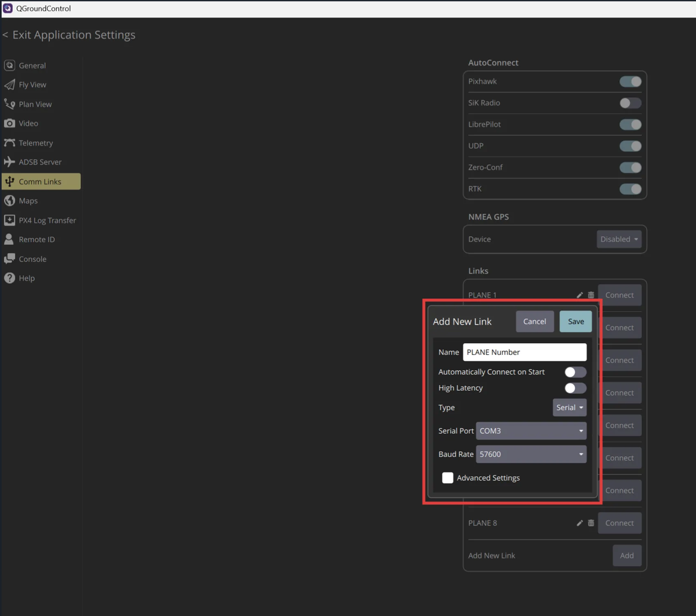Viewport: 696px width, 616px height.
Task: Click the Comm Links USB icon
Action: coord(9,181)
